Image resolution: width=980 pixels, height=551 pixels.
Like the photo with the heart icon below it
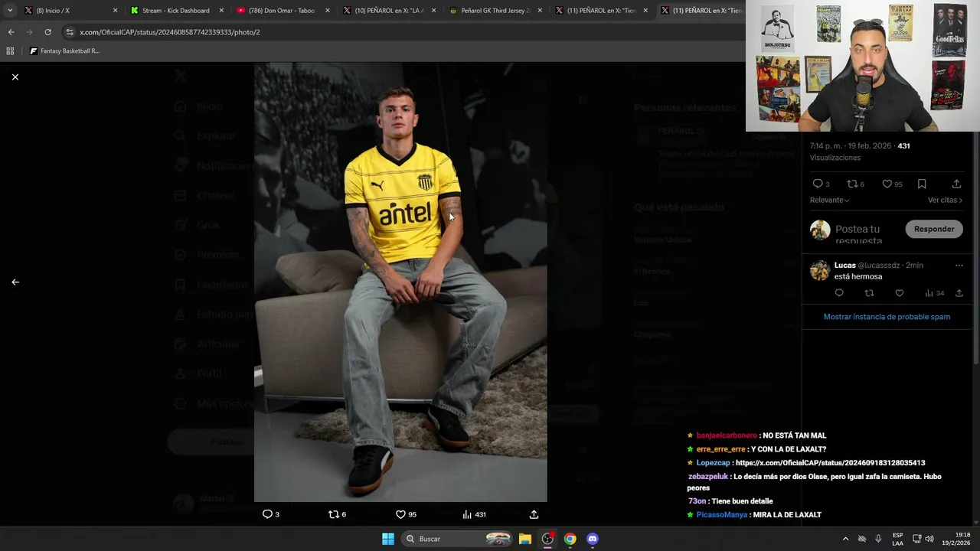click(x=400, y=514)
